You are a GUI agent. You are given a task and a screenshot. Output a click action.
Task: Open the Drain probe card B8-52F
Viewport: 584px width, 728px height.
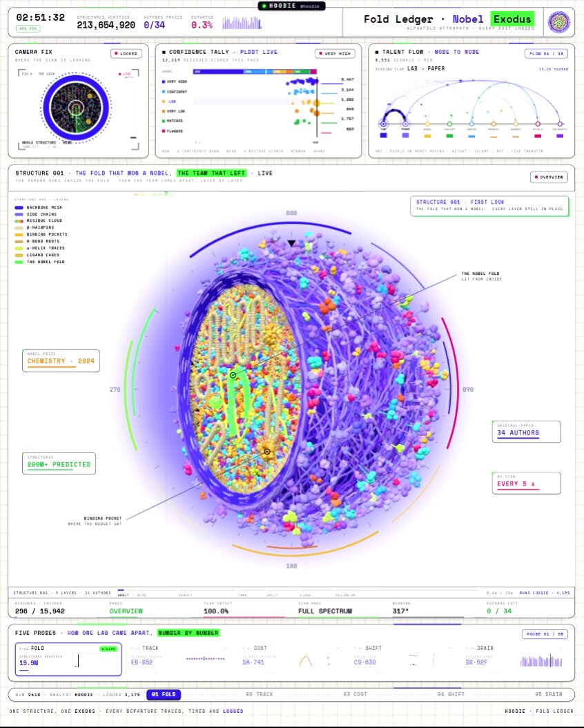click(514, 660)
